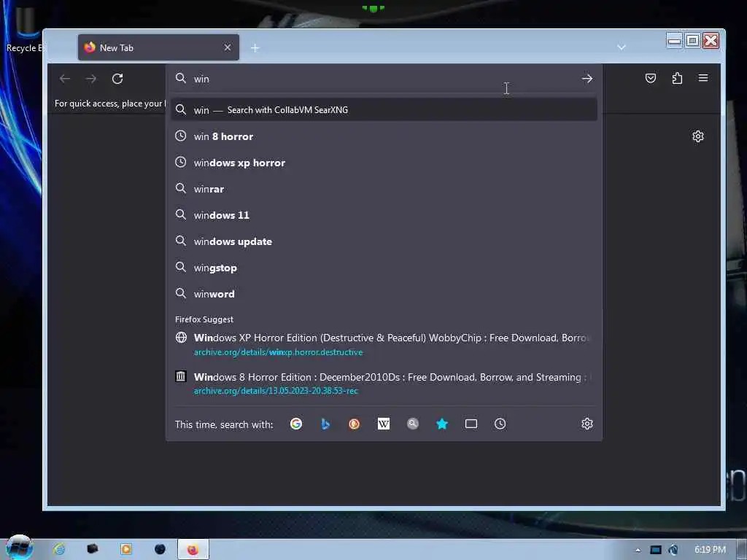This screenshot has height=560, width=747.
Task: Click the address bar containing 'win'
Action: 384,79
